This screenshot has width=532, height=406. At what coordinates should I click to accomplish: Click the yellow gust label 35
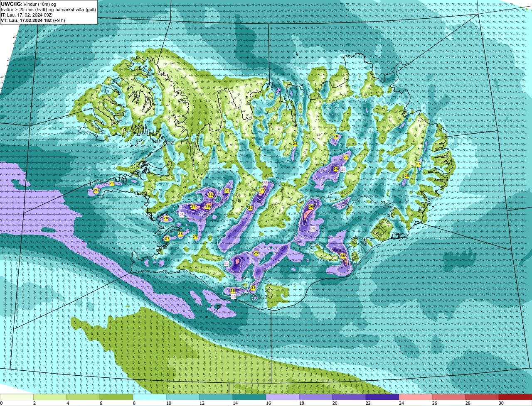click(x=233, y=291)
